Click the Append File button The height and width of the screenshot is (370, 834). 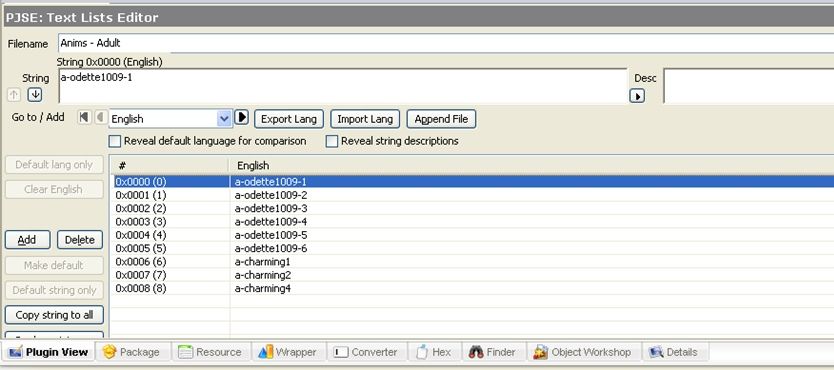[x=441, y=119]
